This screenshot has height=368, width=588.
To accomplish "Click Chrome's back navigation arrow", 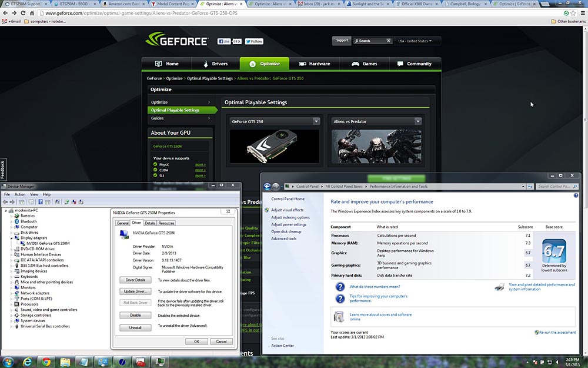I will pyautogui.click(x=5, y=13).
